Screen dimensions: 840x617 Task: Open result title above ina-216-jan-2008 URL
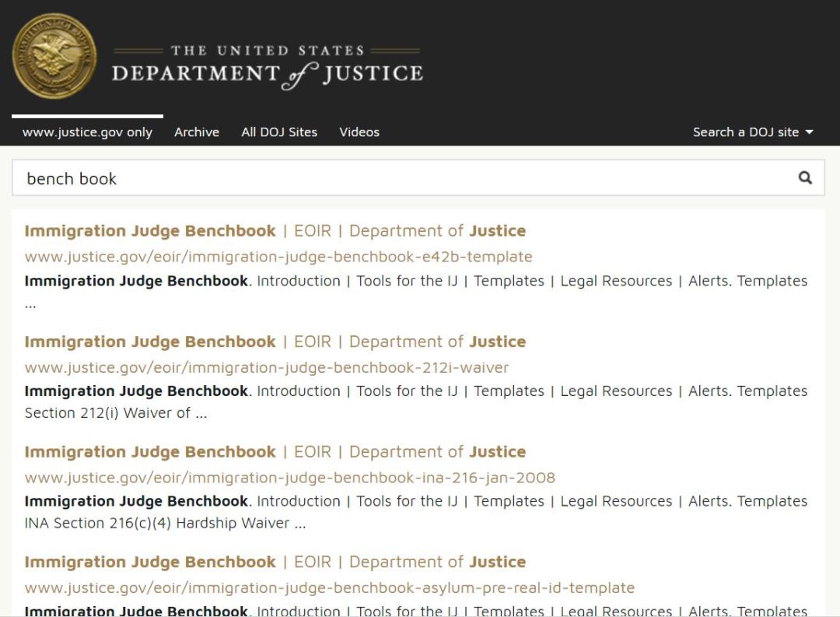pos(275,452)
